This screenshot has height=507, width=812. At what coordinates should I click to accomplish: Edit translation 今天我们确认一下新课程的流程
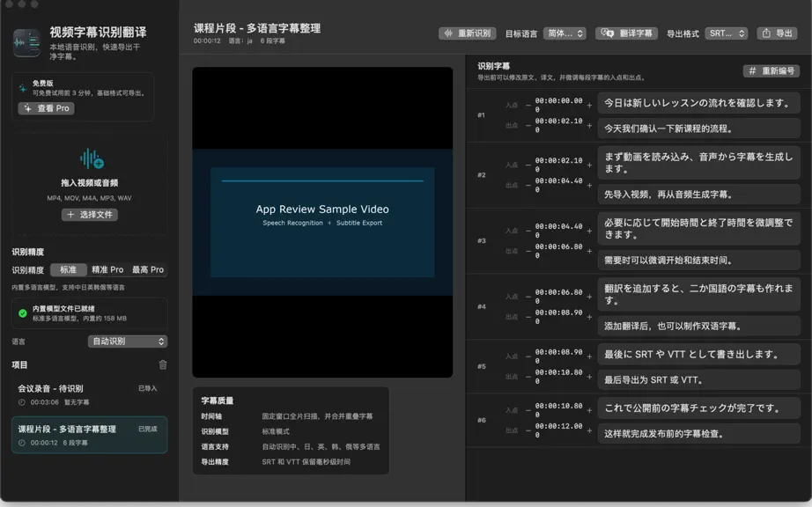pos(698,129)
